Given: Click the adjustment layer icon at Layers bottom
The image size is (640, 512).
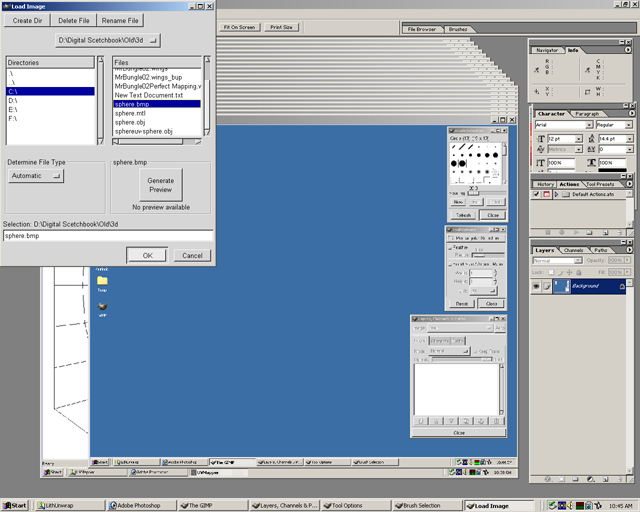Looking at the screenshot, I should click(590, 479).
